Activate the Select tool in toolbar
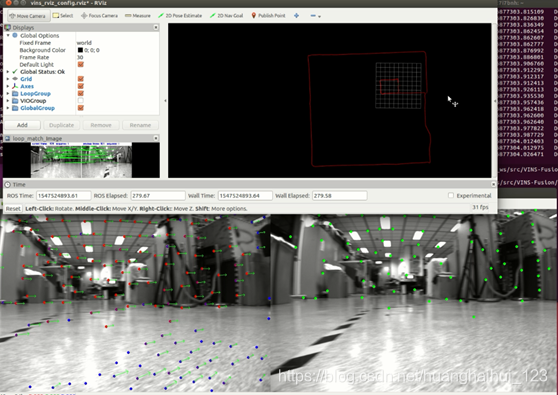Screen dimensions: 558x395 click(63, 16)
